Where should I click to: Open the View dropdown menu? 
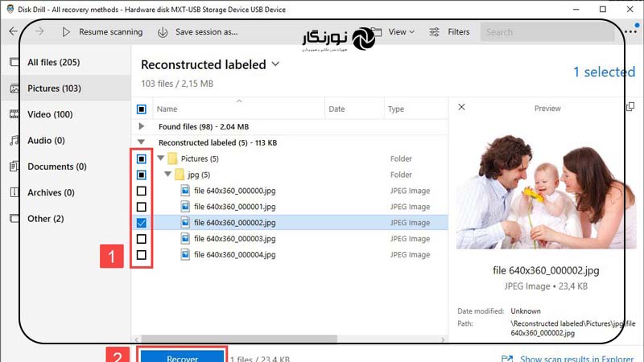[401, 31]
